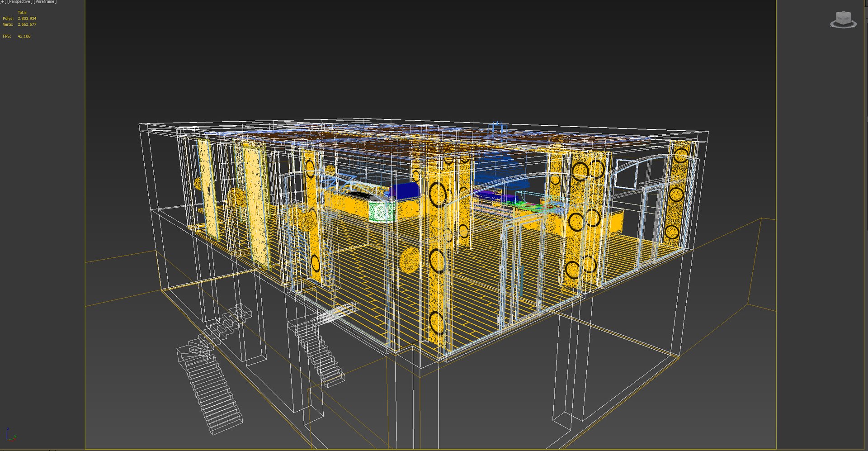Click the Total statistics header
Image resolution: width=868 pixels, height=451 pixels.
[22, 13]
